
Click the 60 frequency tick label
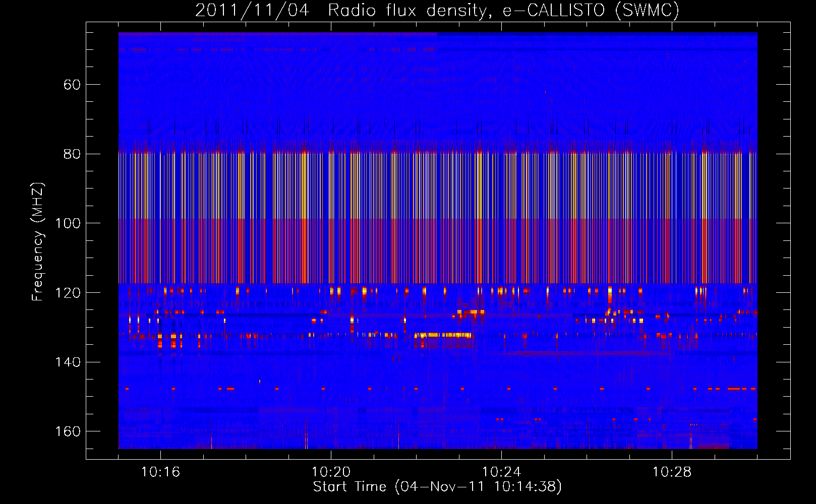72,85
